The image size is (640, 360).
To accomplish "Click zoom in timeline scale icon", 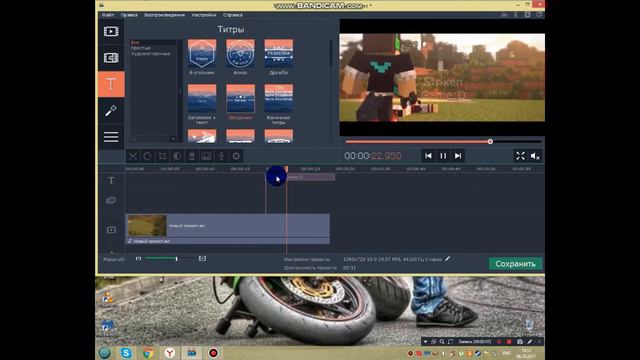I will click(x=202, y=258).
